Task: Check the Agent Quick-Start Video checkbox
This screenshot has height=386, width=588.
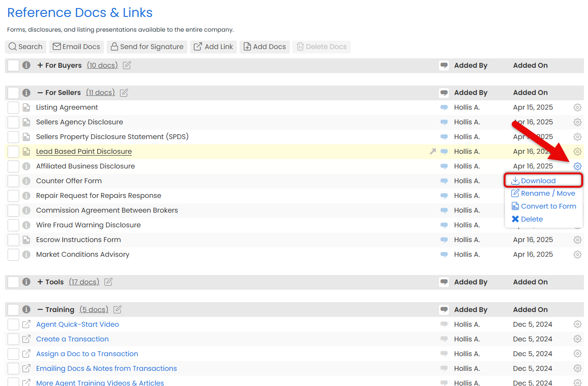Action: tap(13, 324)
